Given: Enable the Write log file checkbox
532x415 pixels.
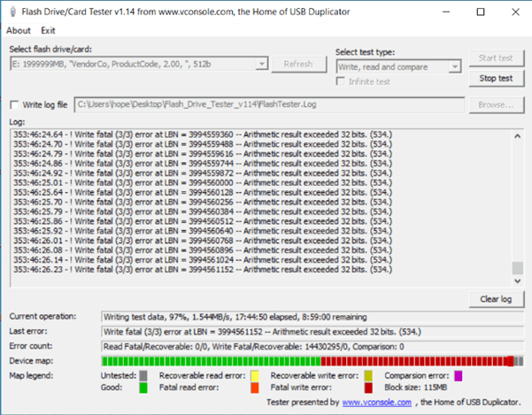Looking at the screenshot, I should 13,105.
